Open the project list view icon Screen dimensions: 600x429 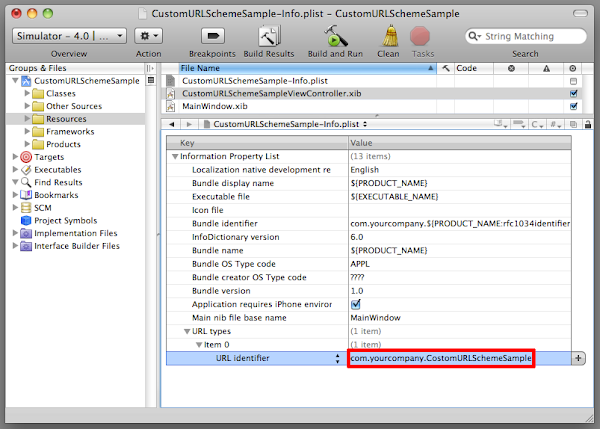point(151,80)
